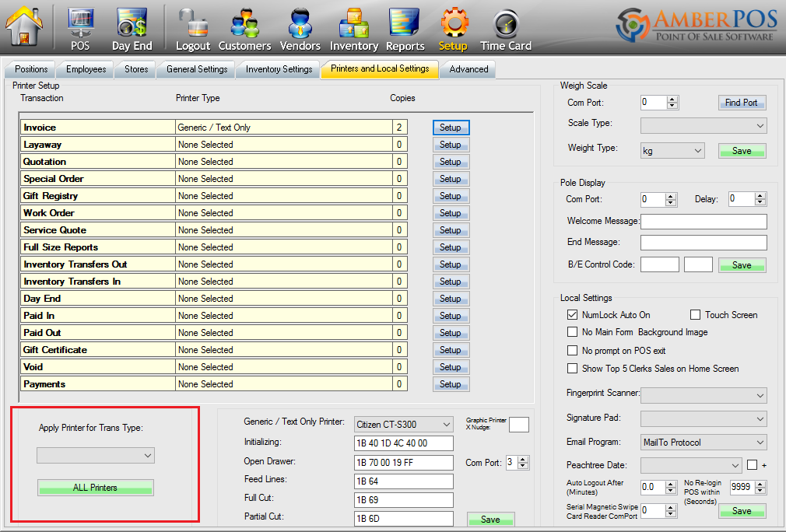786x532 pixels.
Task: Open the Generic / Text Only Printer dropdown
Action: click(x=404, y=425)
